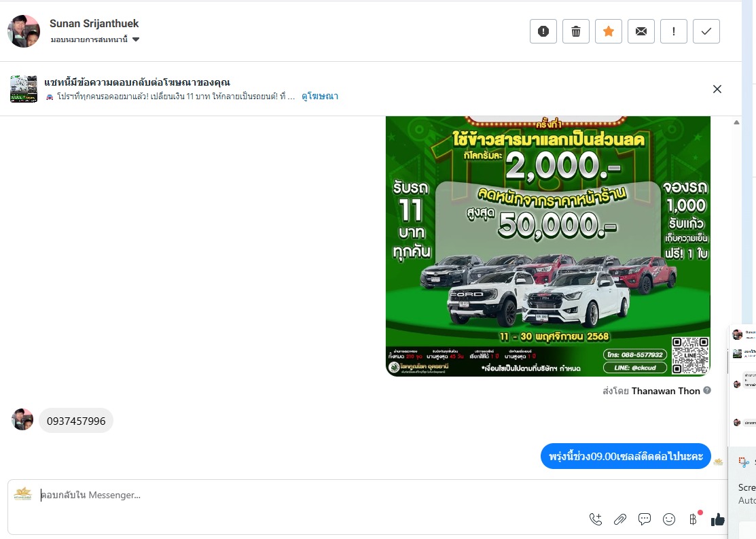Open the emoji picker
This screenshot has width=756, height=539.
(669, 519)
